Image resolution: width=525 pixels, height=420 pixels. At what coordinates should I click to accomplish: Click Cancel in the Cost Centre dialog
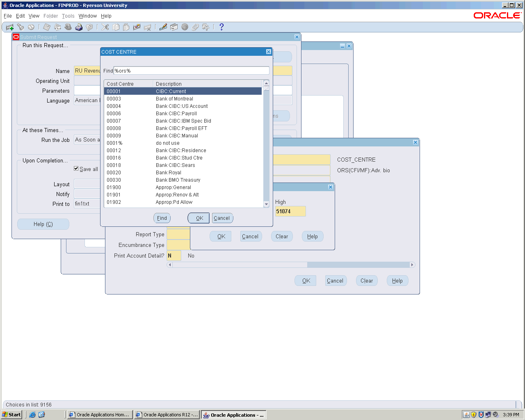222,218
